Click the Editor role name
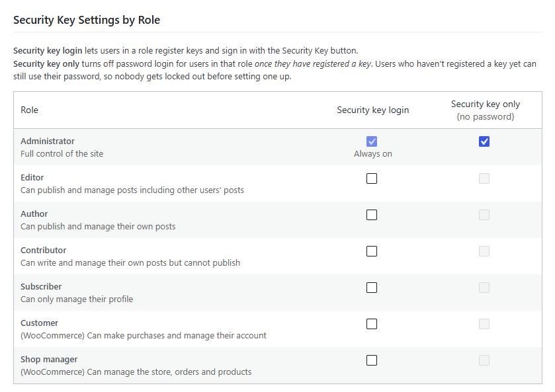 click(32, 178)
